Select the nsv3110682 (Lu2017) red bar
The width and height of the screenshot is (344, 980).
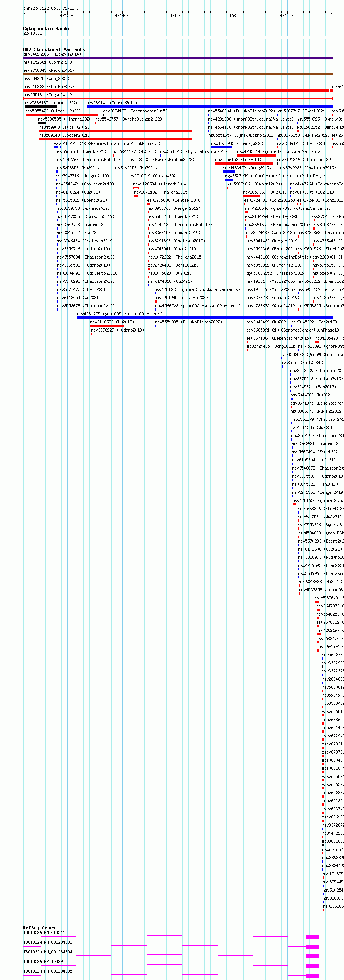click(107, 326)
